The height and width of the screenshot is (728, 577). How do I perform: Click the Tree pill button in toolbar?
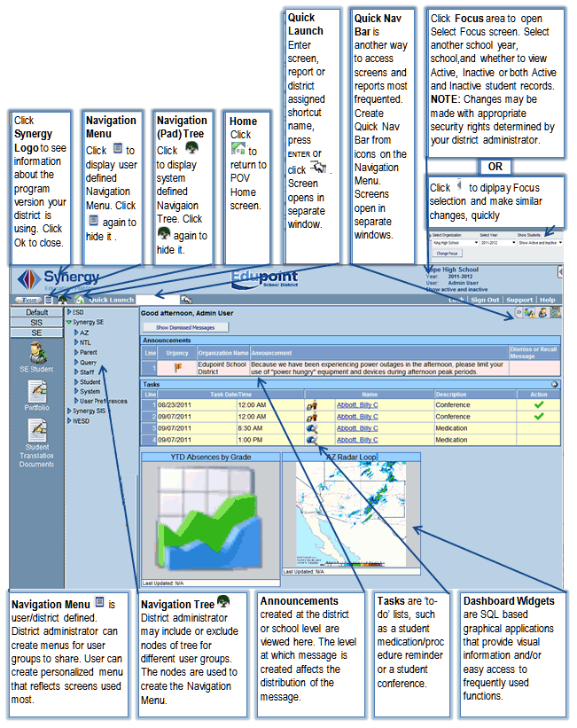click(x=28, y=300)
